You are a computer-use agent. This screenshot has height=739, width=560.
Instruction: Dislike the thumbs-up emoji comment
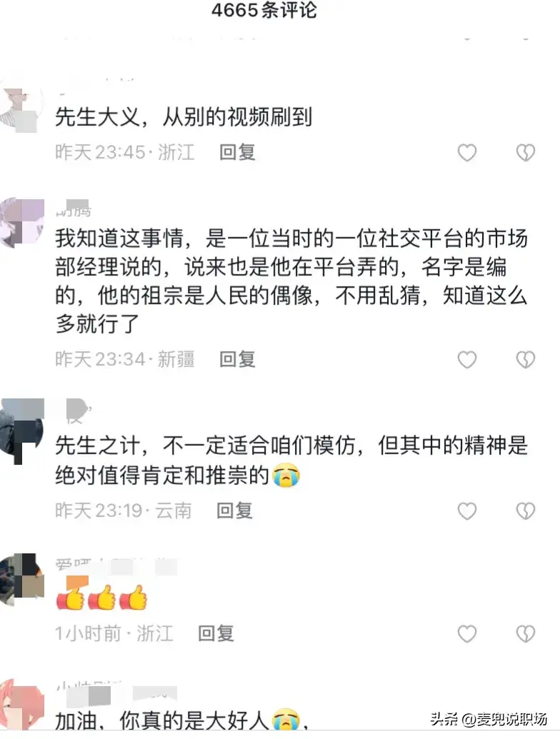point(526,634)
